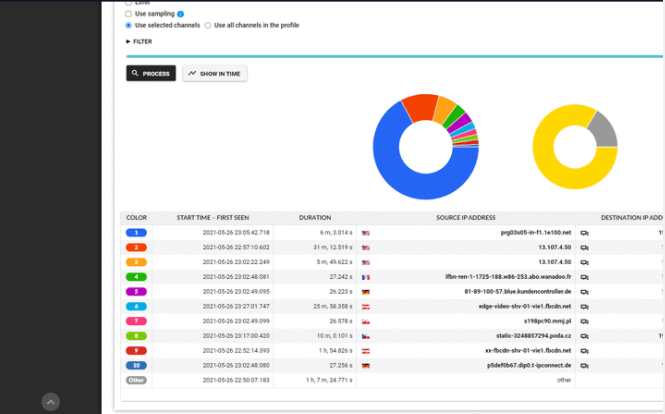The image size is (665, 414).
Task: Sort by START TIME - FIRST SEEN header
Action: [213, 218]
